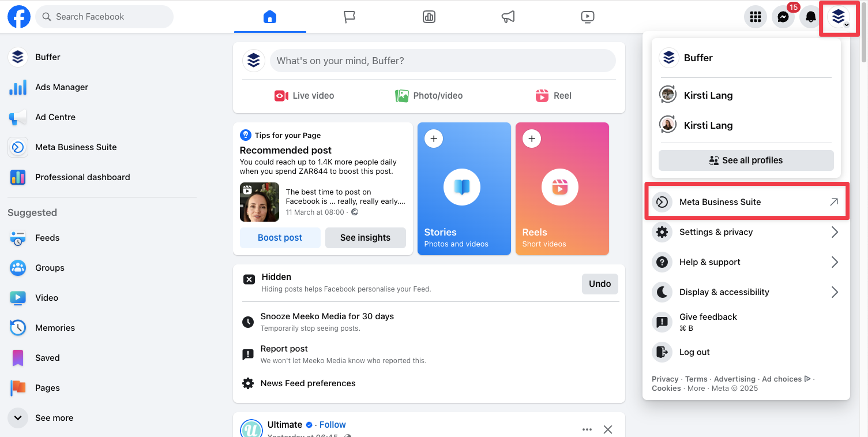Screen dimensions: 868x437
Task: Open Meta Business Suite in the left sidebar
Action: point(76,147)
